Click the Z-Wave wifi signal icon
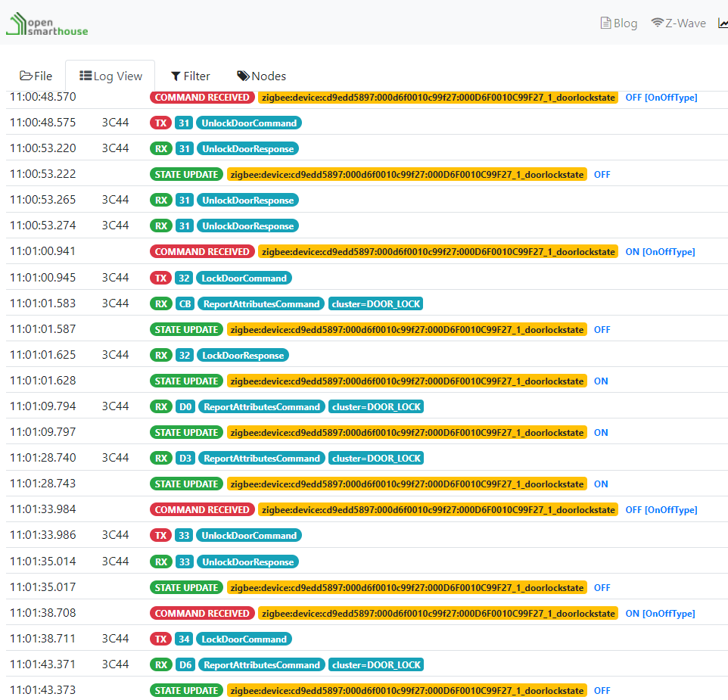The height and width of the screenshot is (700, 728). click(x=657, y=23)
